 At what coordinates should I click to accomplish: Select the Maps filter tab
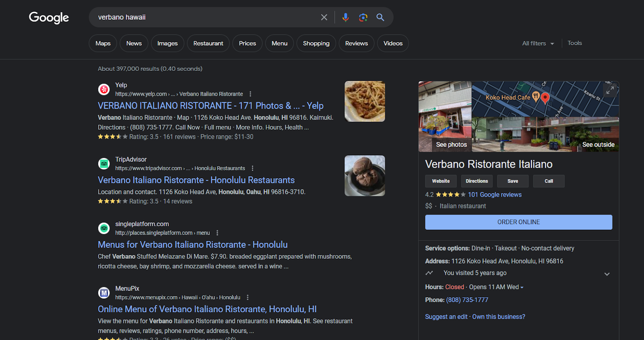pos(103,43)
